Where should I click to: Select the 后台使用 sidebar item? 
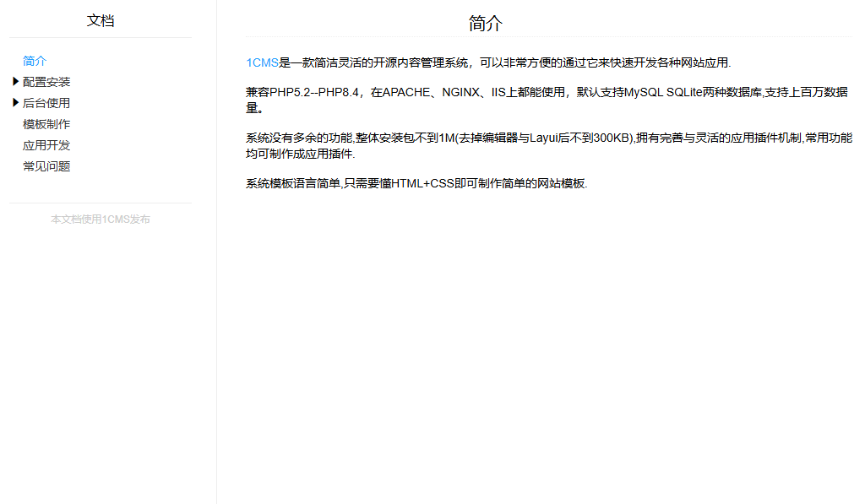[x=46, y=103]
